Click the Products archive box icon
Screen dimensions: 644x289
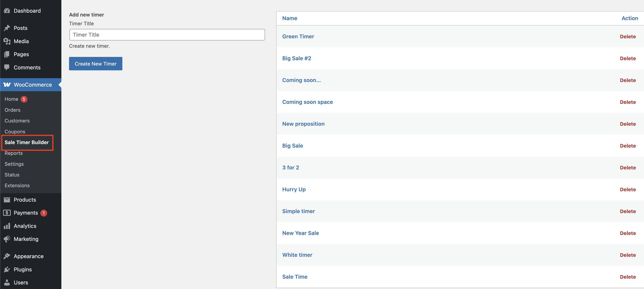[x=7, y=200]
